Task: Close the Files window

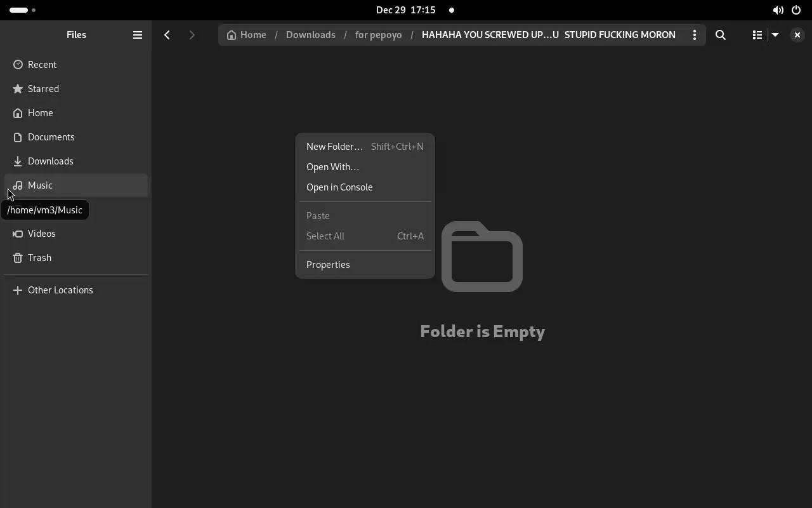Action: (797, 35)
